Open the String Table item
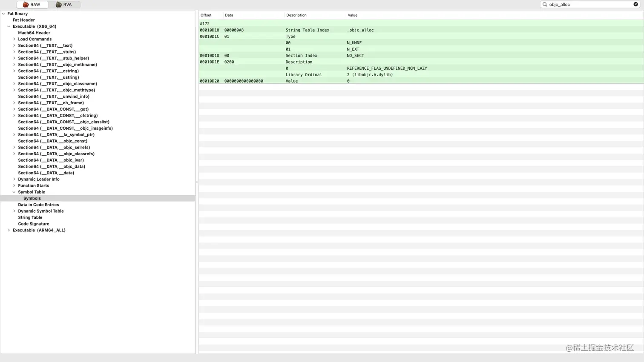Viewport: 644px width, 362px height. [x=30, y=218]
